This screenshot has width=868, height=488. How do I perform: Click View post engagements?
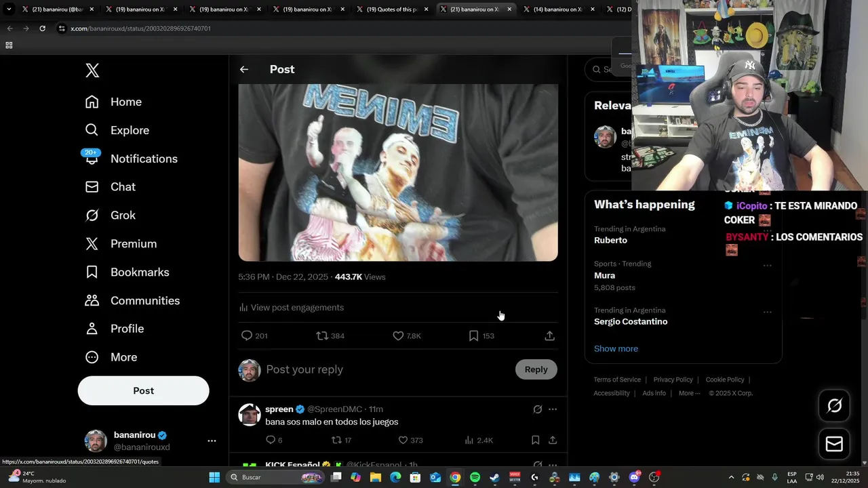(x=292, y=308)
